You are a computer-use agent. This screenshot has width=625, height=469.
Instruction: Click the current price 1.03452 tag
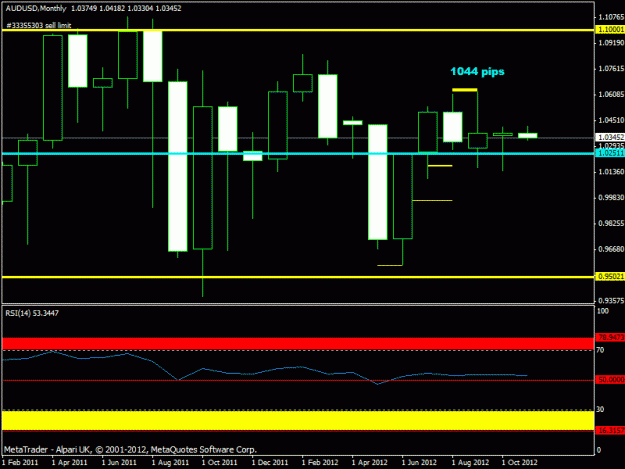tap(609, 137)
